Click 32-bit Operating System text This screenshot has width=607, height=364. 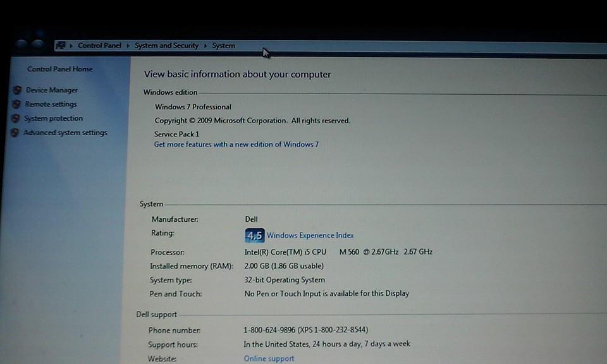pyautogui.click(x=285, y=280)
